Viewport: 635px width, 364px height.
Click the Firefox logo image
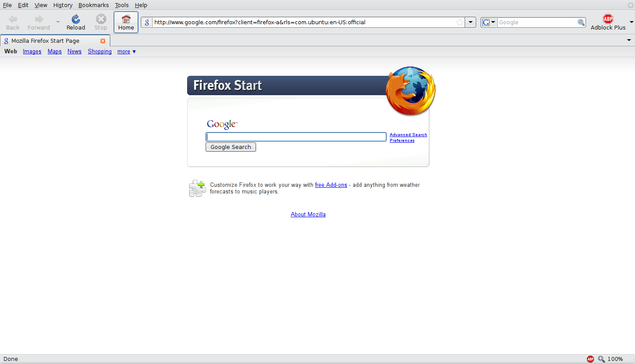pyautogui.click(x=410, y=91)
